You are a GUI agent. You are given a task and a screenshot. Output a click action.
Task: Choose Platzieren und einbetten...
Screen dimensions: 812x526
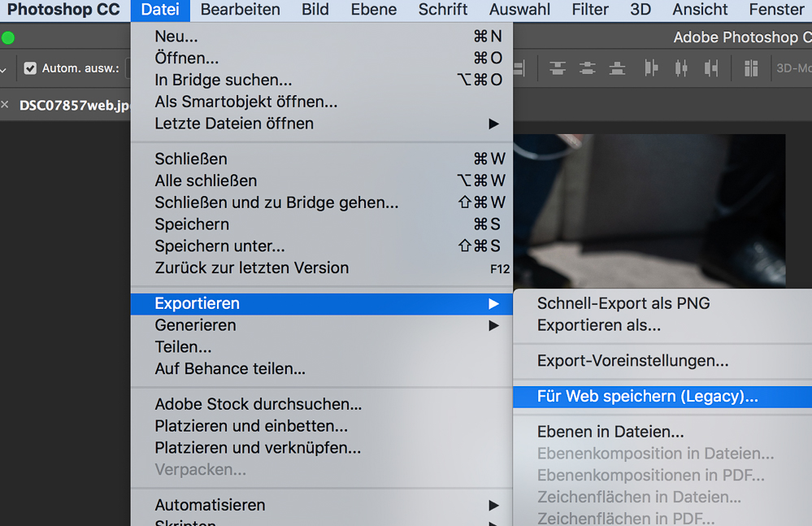(322, 425)
